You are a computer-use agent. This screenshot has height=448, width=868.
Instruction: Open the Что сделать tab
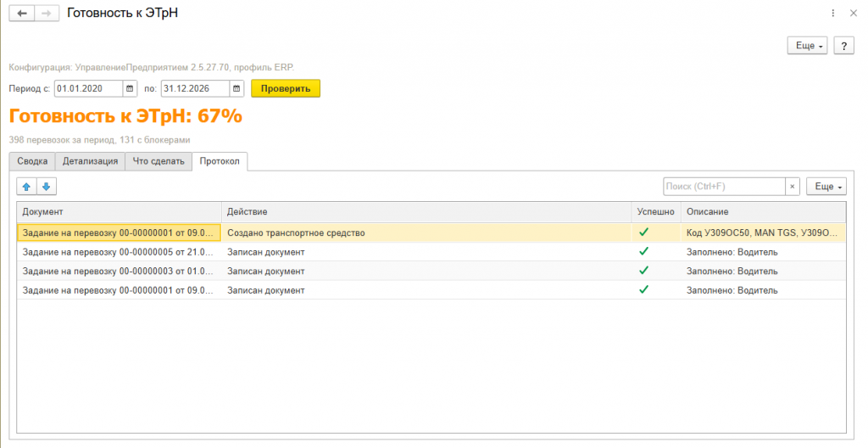pyautogui.click(x=159, y=161)
